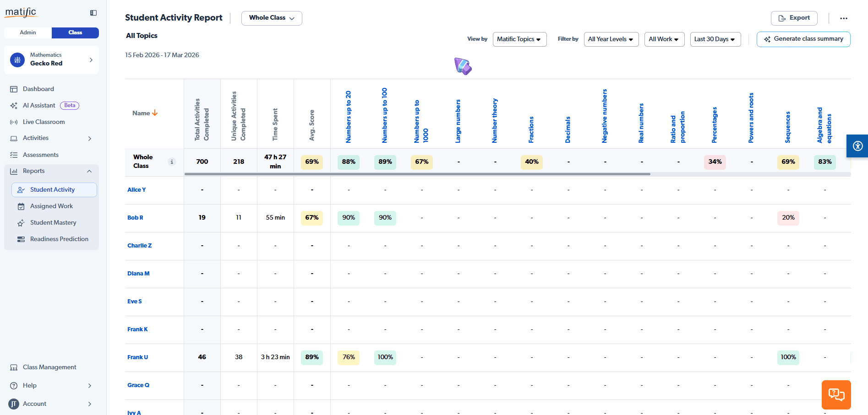Open Class Management

(x=49, y=367)
